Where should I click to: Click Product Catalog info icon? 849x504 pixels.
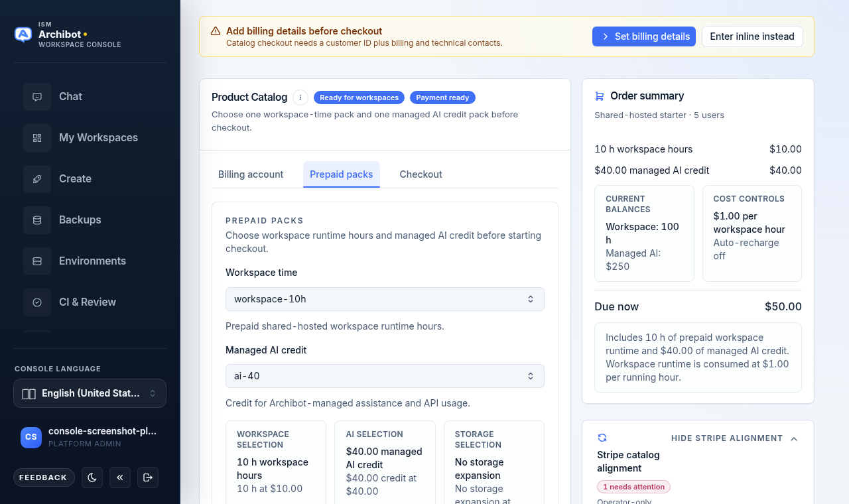coord(300,97)
